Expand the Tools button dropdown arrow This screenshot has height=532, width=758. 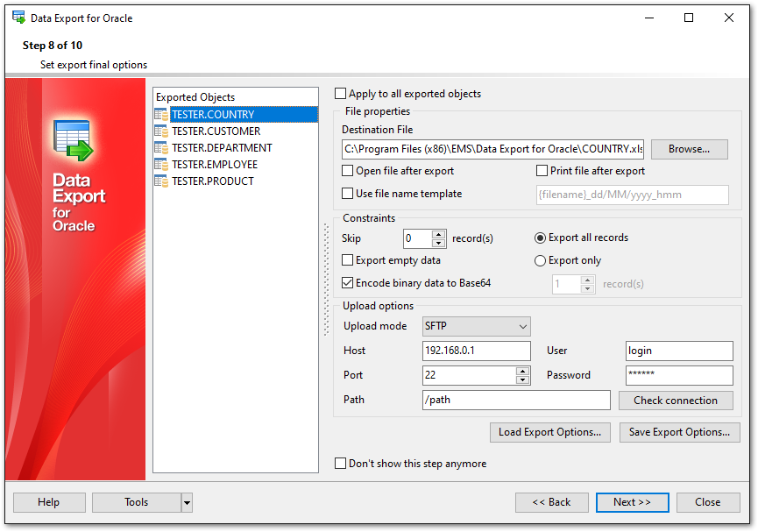point(187,502)
